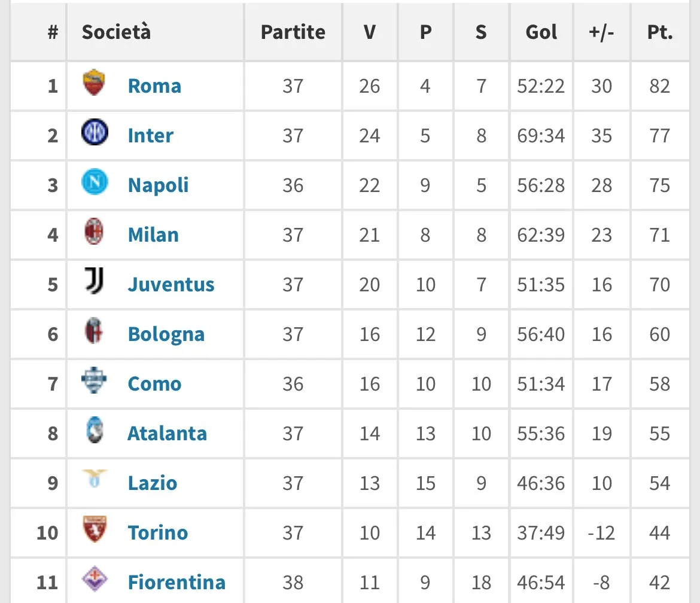The image size is (700, 603).
Task: Open the Fiorentina team link
Action: pyautogui.click(x=176, y=582)
